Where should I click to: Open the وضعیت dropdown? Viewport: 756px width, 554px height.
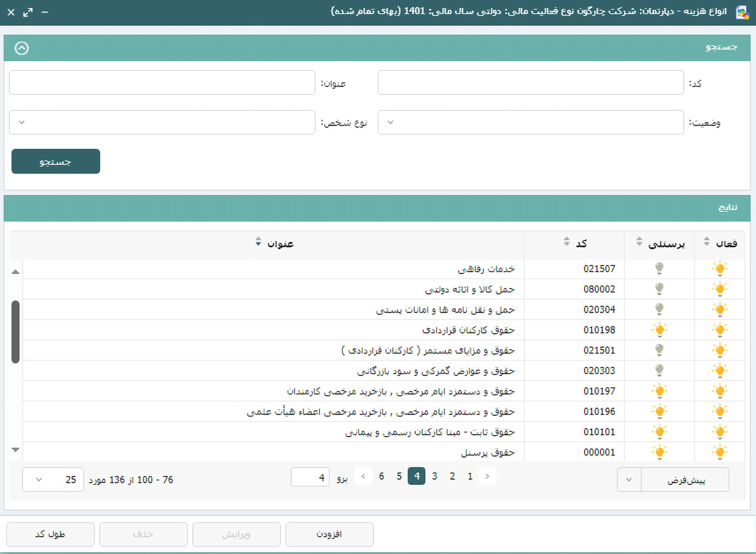click(x=530, y=122)
